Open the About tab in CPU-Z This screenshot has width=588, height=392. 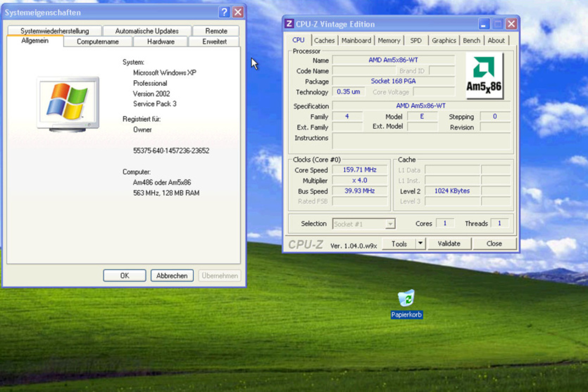(x=496, y=40)
